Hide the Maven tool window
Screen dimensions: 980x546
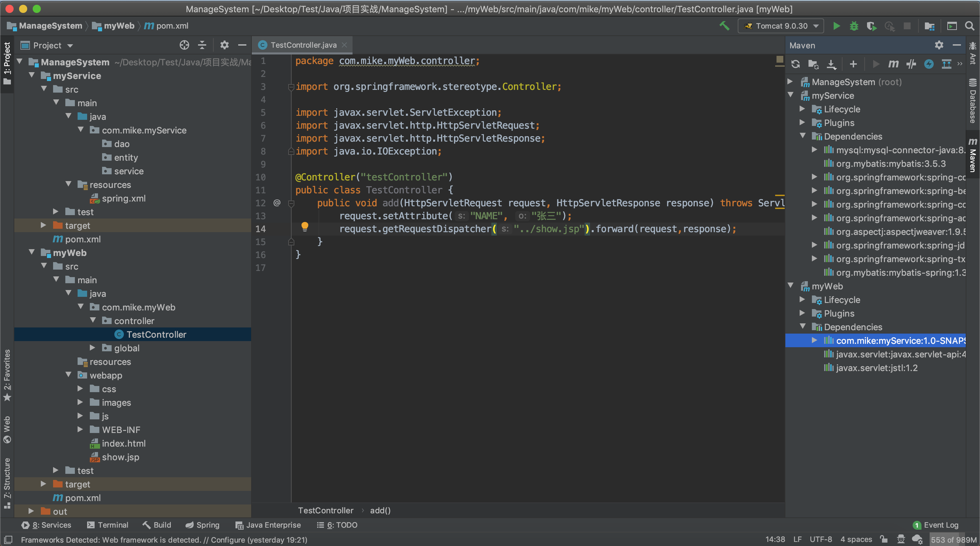(x=957, y=45)
